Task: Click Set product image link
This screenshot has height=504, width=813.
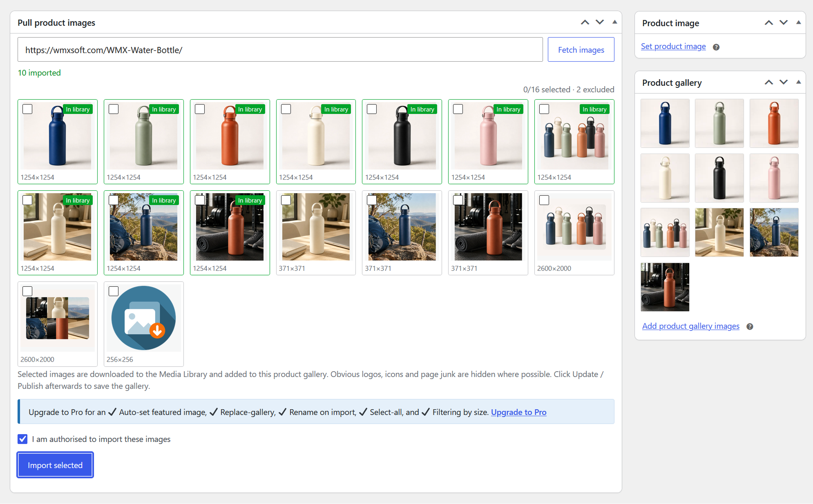Action: click(x=673, y=47)
